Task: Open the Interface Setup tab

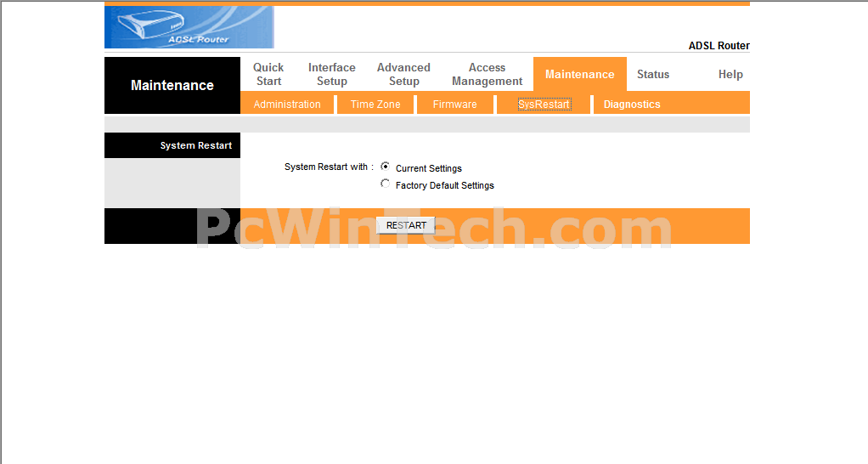Action: pyautogui.click(x=331, y=74)
